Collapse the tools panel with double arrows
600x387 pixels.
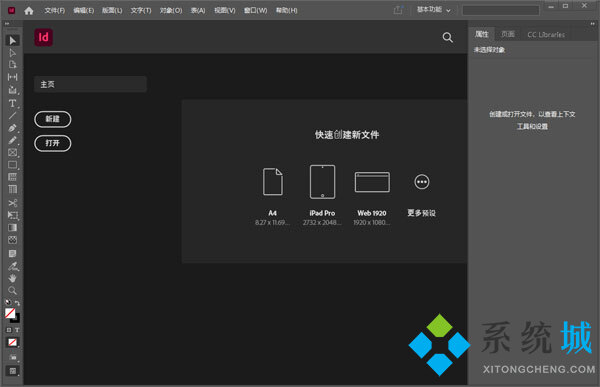point(7,24)
